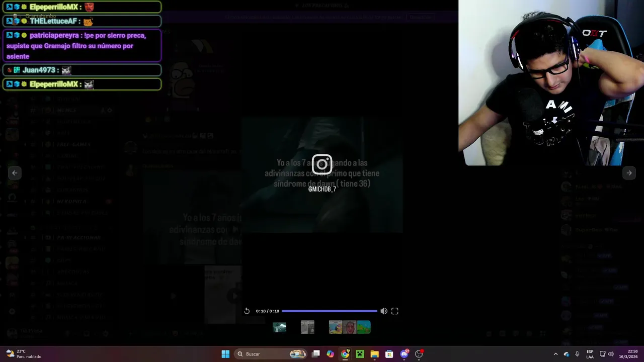The image size is (644, 362).
Task: Switch to Discord in the taskbar
Action: (404, 354)
